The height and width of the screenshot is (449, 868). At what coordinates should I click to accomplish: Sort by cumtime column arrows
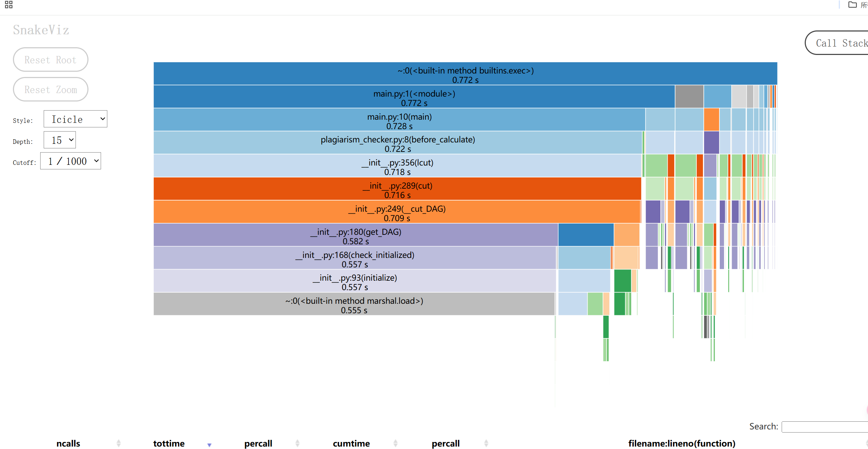tap(395, 443)
